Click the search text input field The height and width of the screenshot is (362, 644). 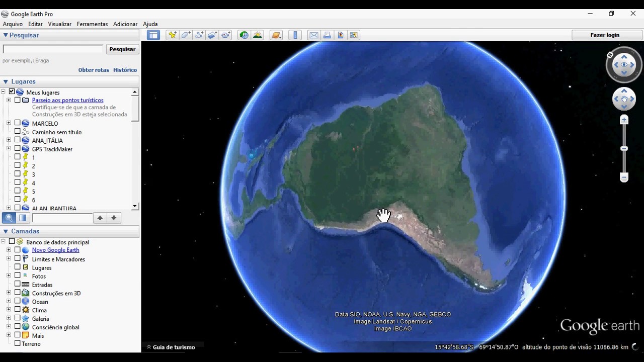click(53, 49)
